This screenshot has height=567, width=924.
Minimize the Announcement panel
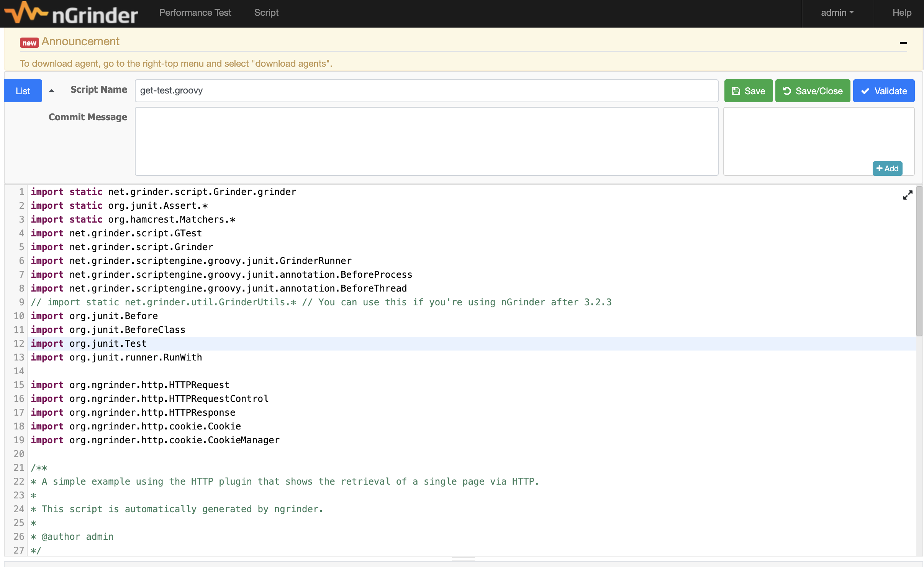(x=903, y=43)
